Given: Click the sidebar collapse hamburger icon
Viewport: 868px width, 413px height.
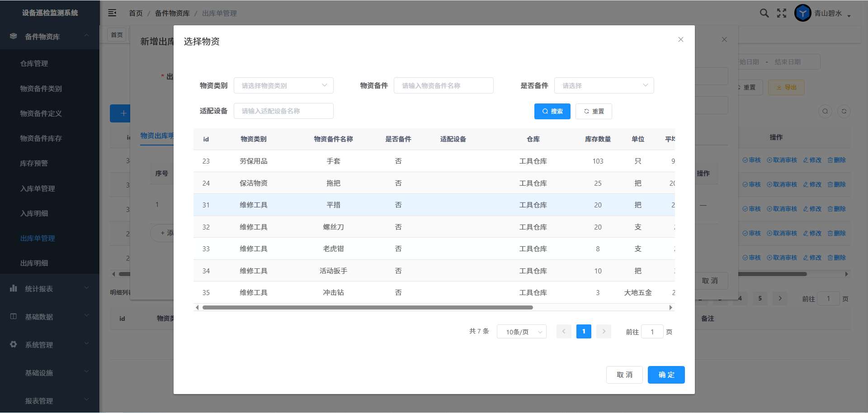Looking at the screenshot, I should pyautogui.click(x=112, y=13).
